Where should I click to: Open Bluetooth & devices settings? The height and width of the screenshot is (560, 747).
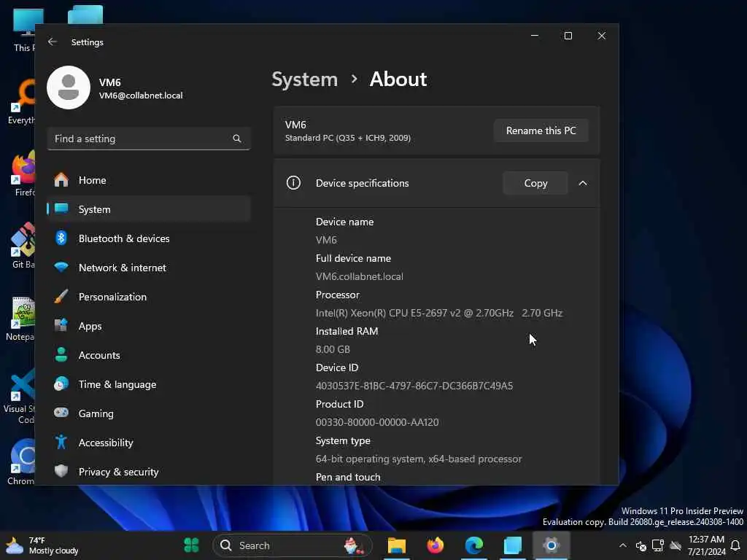tap(149, 238)
